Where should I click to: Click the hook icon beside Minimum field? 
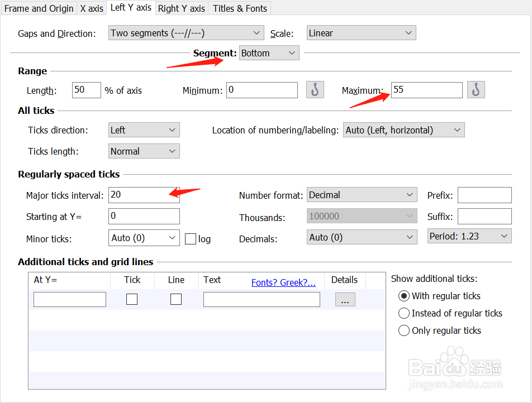(315, 90)
